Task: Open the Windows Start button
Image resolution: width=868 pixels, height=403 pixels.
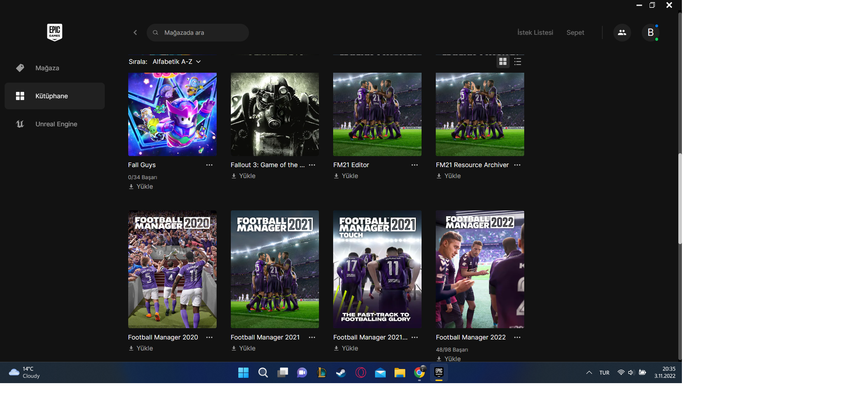Action: point(243,372)
